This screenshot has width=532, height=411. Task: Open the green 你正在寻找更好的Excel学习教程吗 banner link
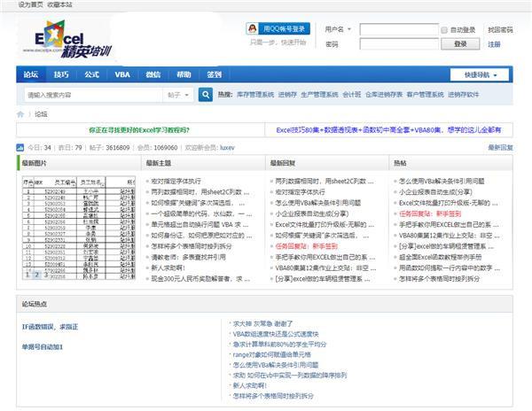(x=139, y=130)
